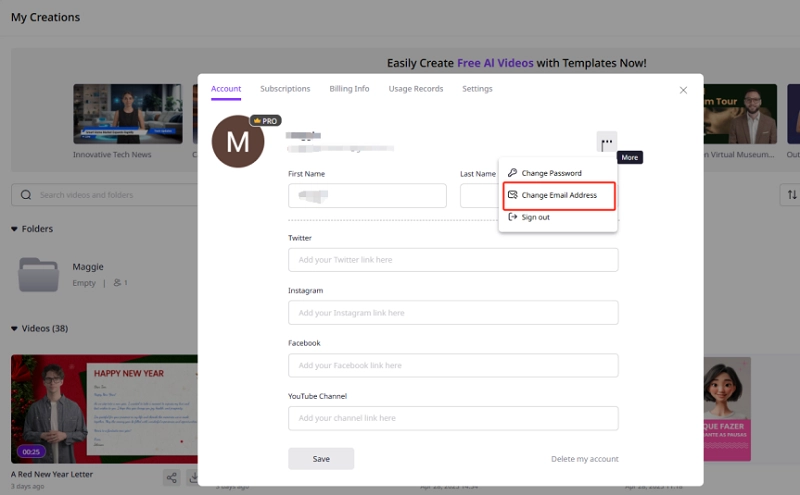Click the search magnifier icon
Viewport: 800px width, 495px height.
pos(26,195)
